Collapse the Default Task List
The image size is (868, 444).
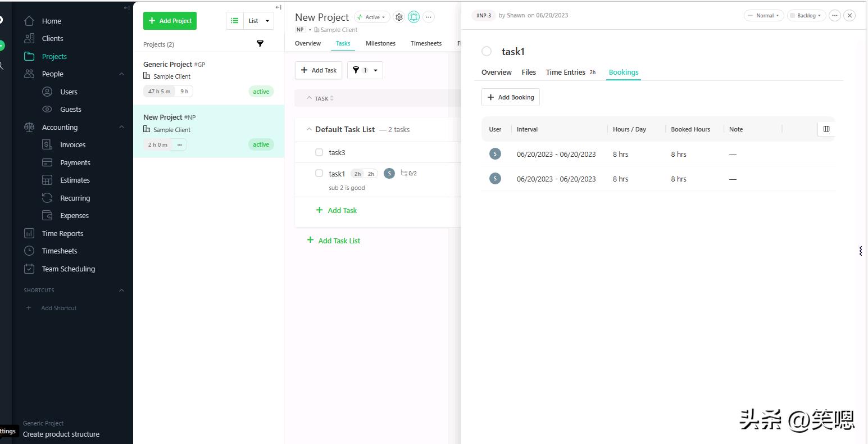coord(308,130)
